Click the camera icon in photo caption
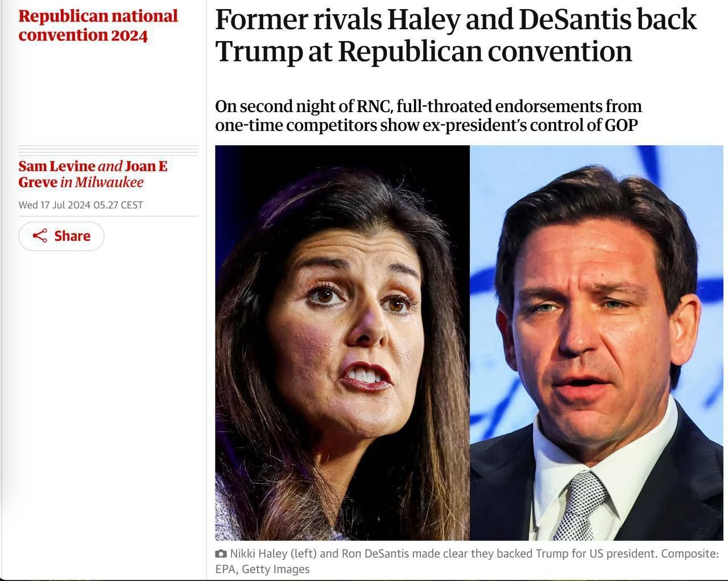The width and height of the screenshot is (728, 581). point(221,554)
